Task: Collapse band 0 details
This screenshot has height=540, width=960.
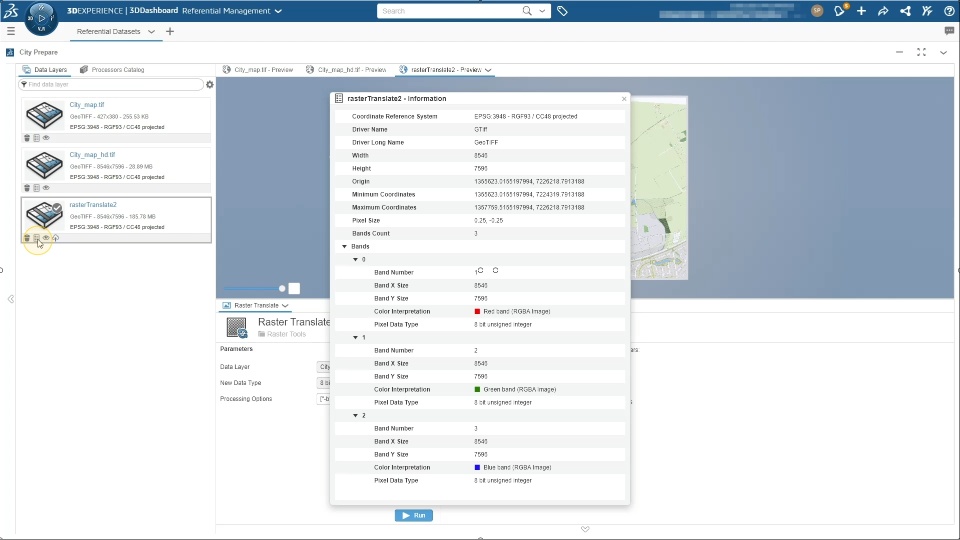Action: [355, 260]
